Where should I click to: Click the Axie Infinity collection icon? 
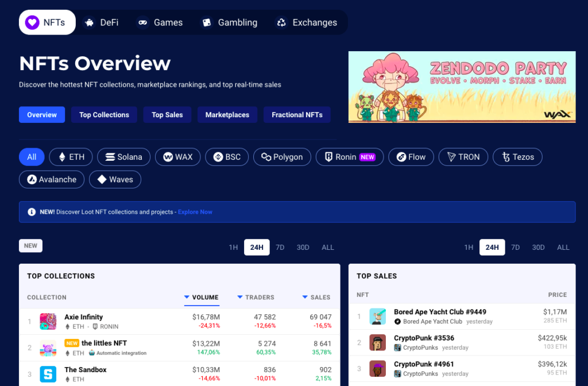point(48,322)
